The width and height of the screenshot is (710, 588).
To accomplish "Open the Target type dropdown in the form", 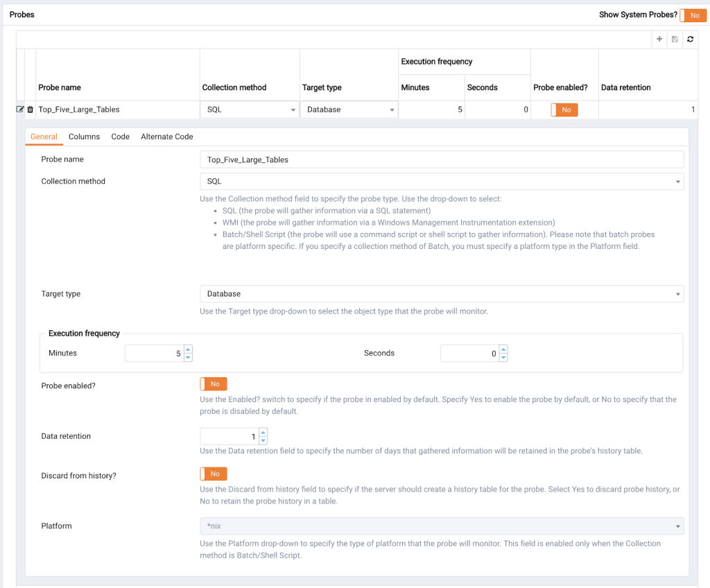I will click(441, 294).
